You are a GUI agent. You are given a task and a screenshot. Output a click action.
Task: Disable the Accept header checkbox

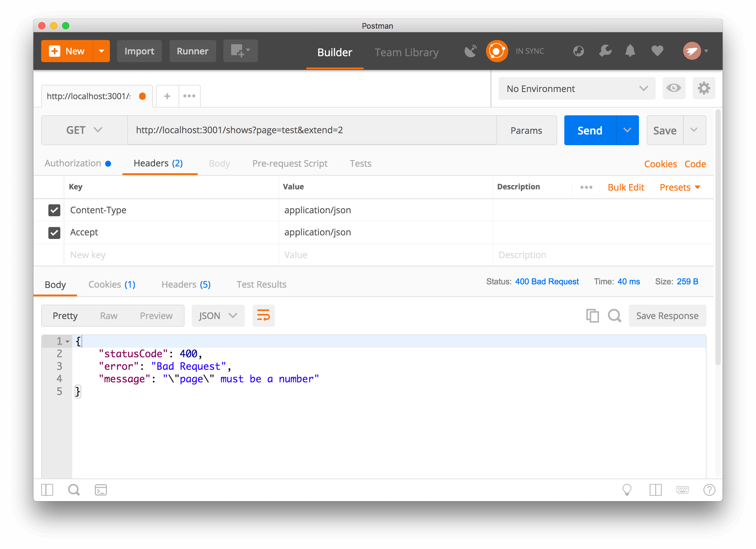pos(54,232)
